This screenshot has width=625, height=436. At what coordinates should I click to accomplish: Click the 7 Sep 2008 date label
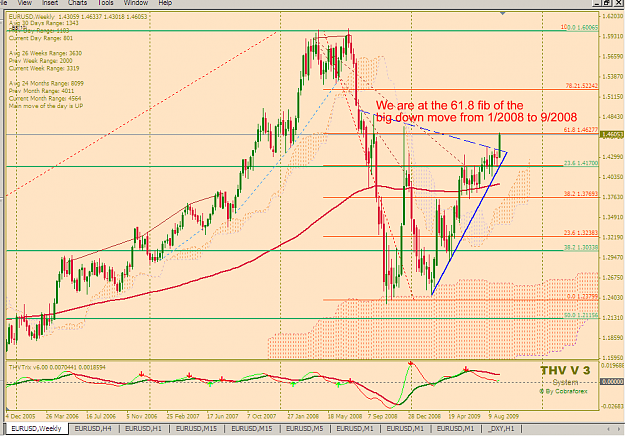(x=383, y=416)
